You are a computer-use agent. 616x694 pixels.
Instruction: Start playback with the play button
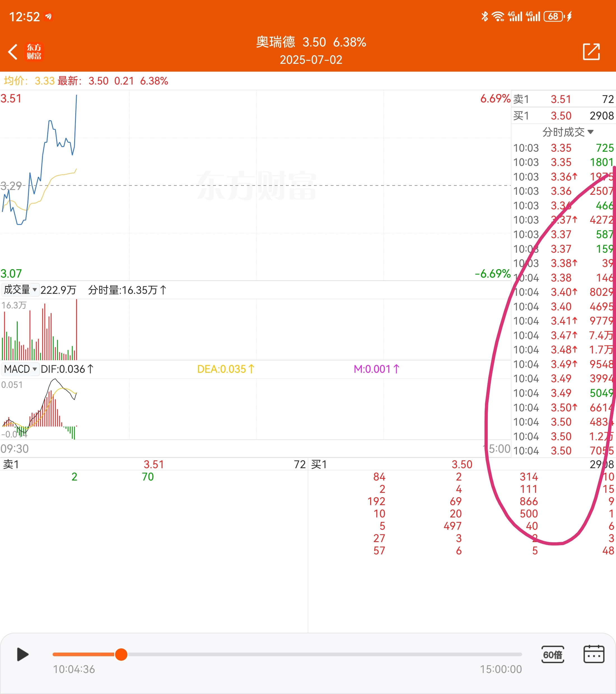point(22,654)
